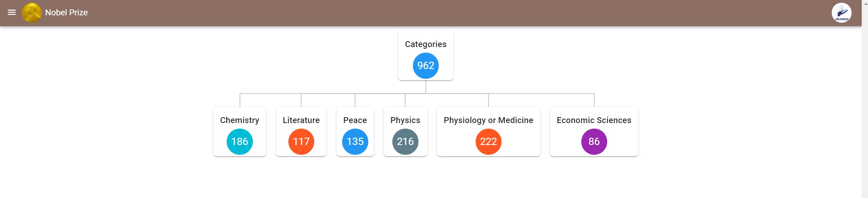
Task: Open the Economic Sciences label
Action: click(x=594, y=120)
